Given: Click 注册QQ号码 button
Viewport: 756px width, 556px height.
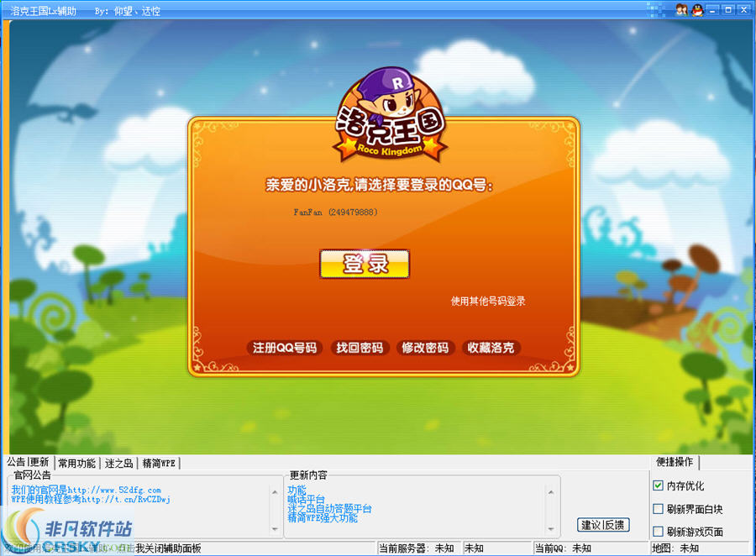Looking at the screenshot, I should click(285, 348).
